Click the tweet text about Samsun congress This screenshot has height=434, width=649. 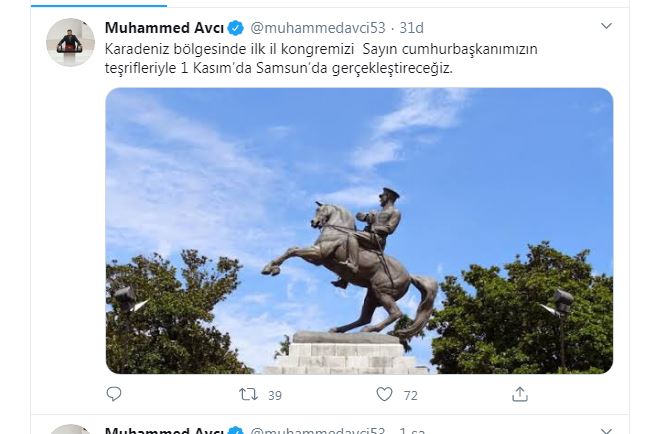321,58
